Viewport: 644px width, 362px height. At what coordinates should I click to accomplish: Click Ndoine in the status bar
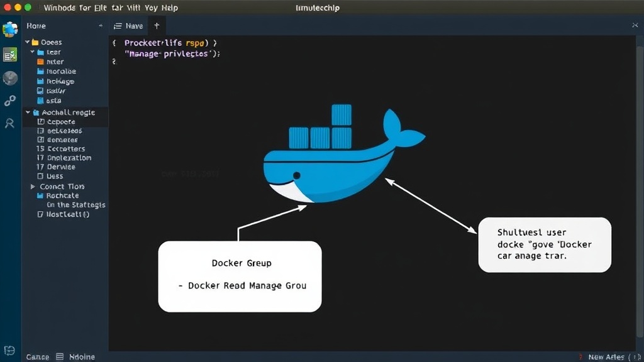[82, 357]
